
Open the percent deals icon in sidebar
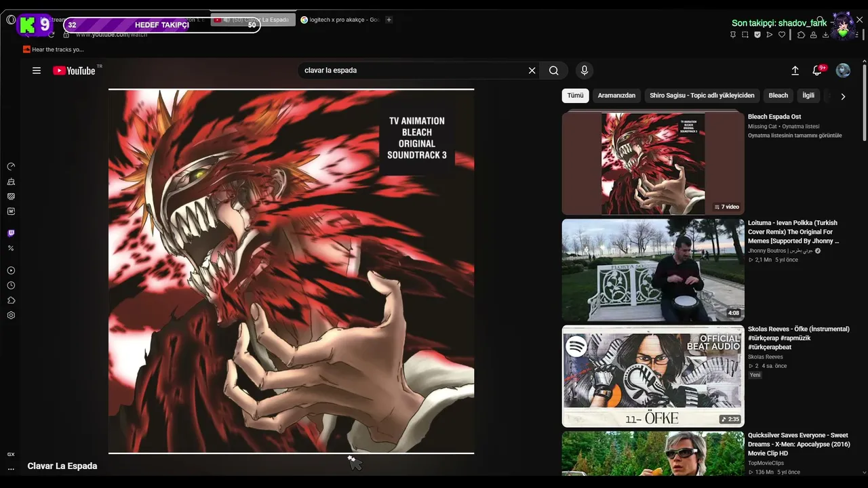pos(11,248)
